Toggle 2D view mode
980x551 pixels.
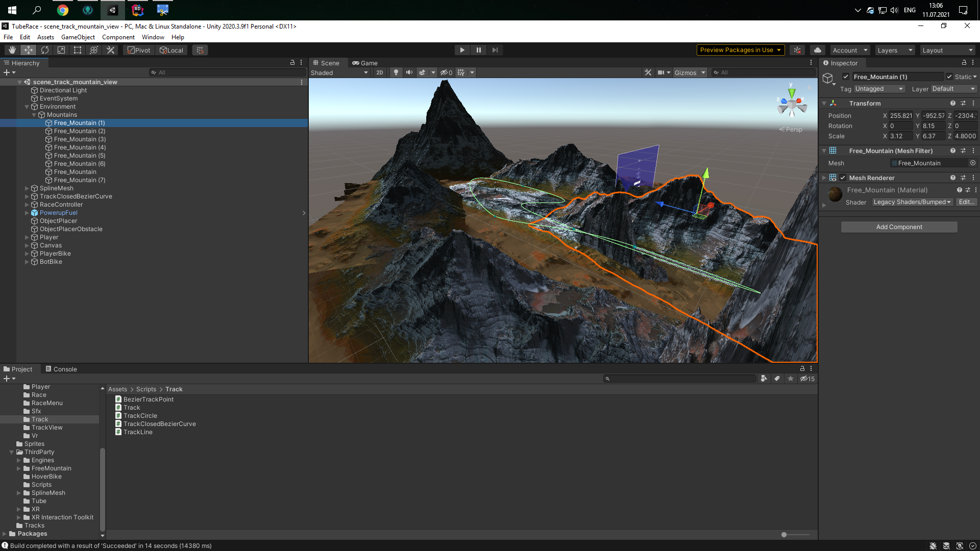[379, 72]
